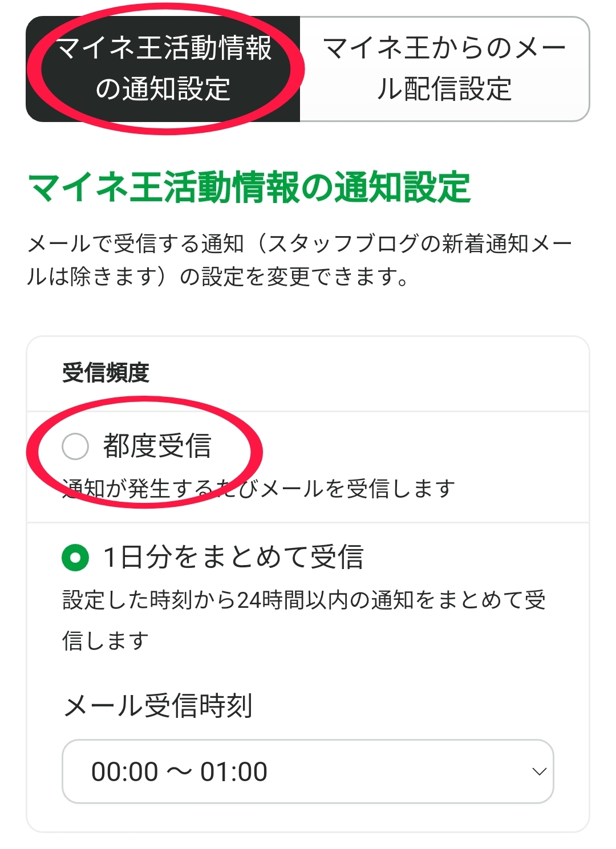Click the 受信頻度 section header

(x=106, y=373)
